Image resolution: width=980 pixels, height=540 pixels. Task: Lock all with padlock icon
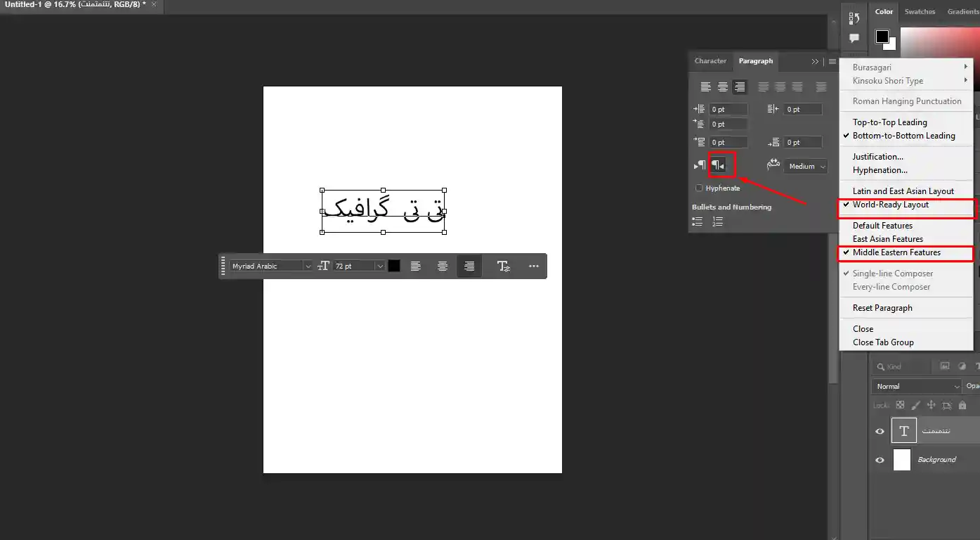point(962,405)
